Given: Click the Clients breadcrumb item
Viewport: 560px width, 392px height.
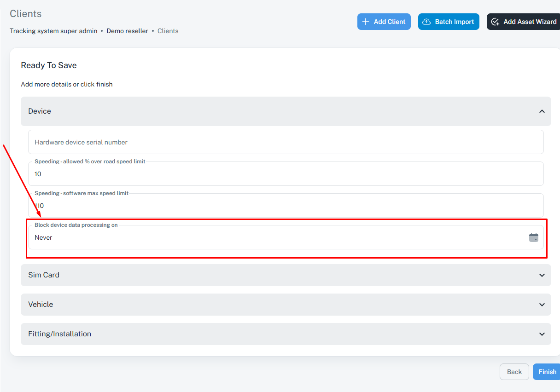Looking at the screenshot, I should (168, 31).
